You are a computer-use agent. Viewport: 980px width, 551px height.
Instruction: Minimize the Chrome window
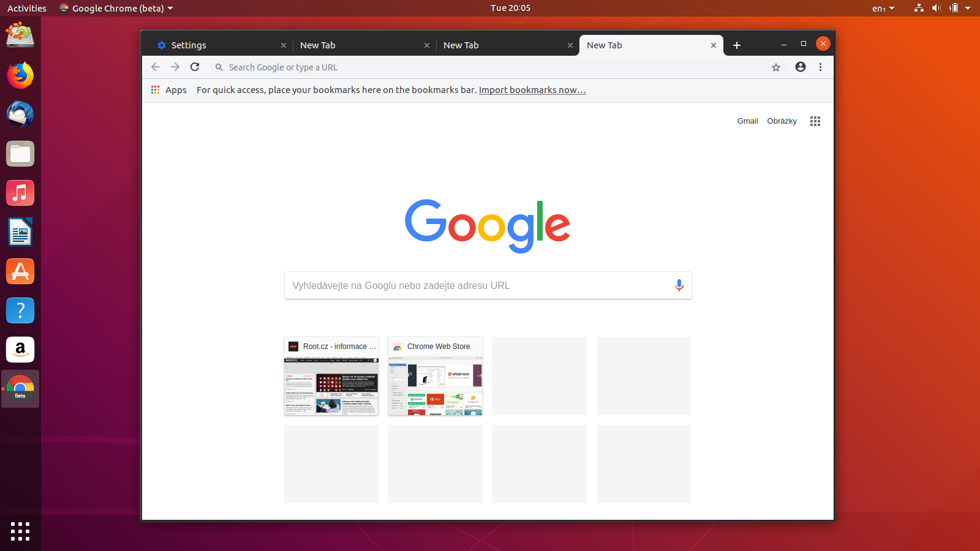pyautogui.click(x=784, y=44)
